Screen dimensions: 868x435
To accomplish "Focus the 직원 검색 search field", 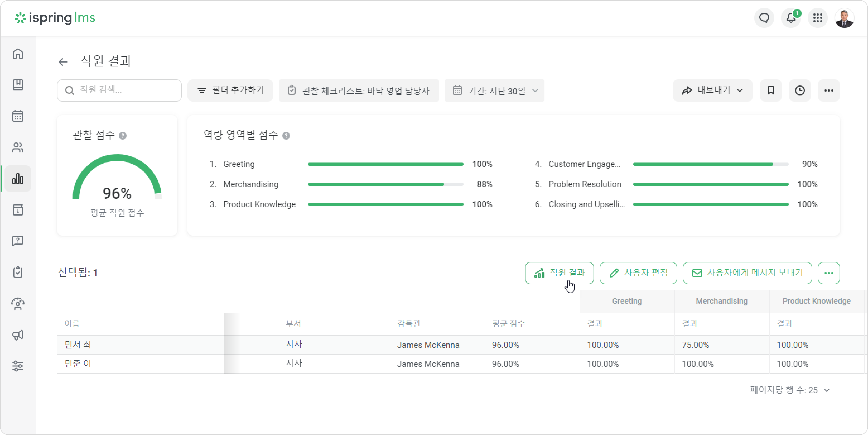I will click(x=119, y=90).
